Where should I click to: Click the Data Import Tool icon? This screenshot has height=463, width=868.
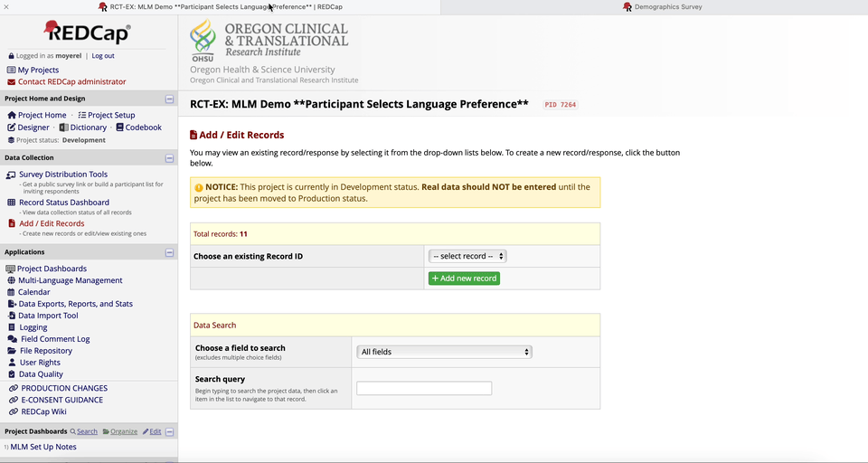tap(12, 316)
